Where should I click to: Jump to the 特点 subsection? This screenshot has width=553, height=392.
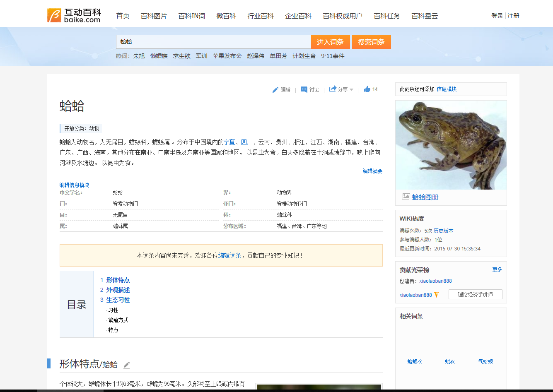(x=113, y=330)
